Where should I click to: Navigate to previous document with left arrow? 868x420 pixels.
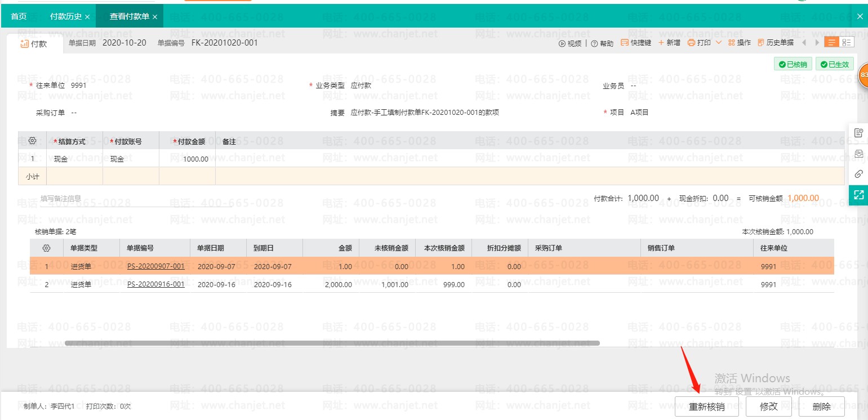[804, 42]
